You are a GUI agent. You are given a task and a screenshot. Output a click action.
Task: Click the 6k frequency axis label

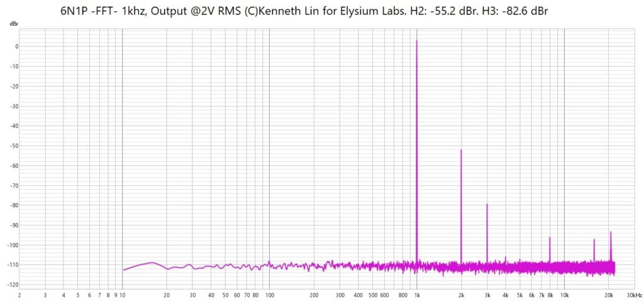pyautogui.click(x=531, y=295)
